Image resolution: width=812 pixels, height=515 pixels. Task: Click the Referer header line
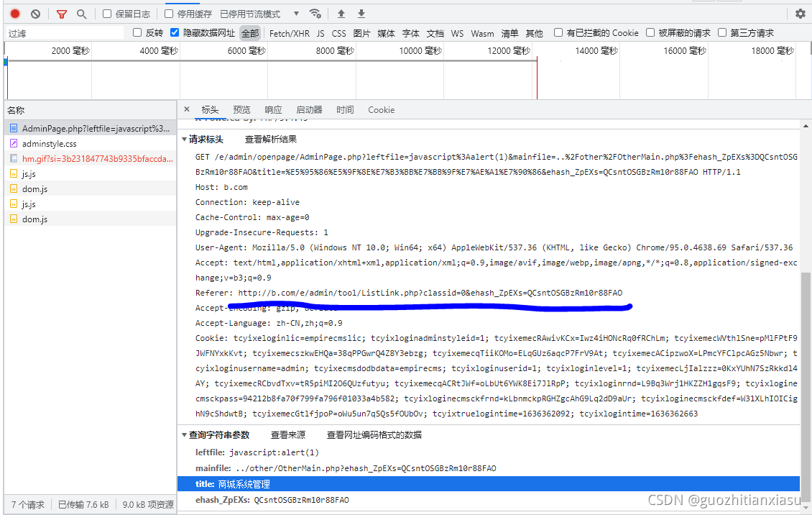[x=409, y=293]
